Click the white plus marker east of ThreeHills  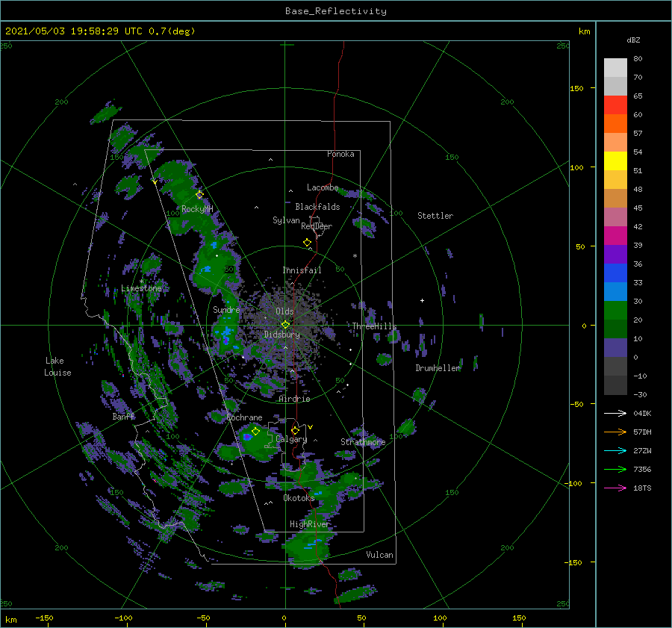pyautogui.click(x=422, y=300)
